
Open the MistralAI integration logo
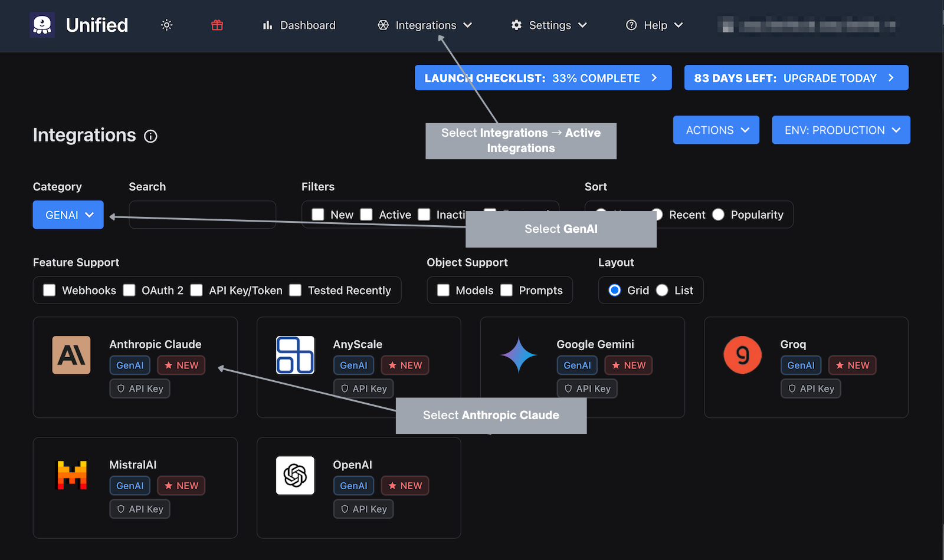coord(71,475)
